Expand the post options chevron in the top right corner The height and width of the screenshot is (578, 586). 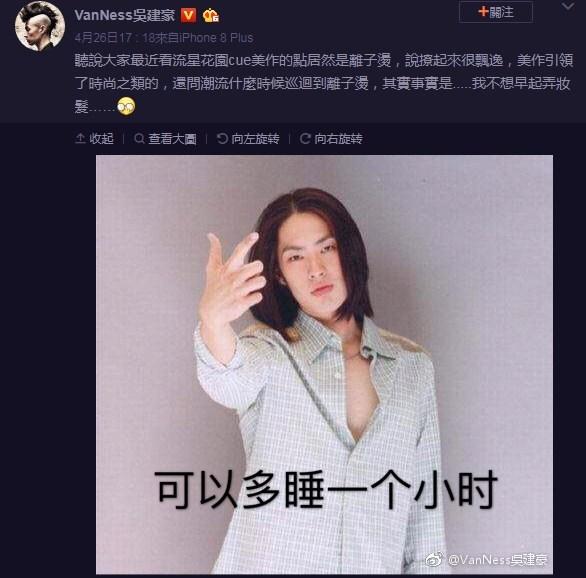pos(568,6)
